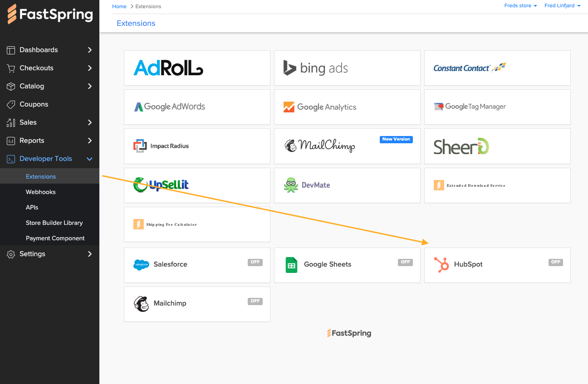Click the Coupons tag icon
The width and height of the screenshot is (588, 384).
pos(11,104)
